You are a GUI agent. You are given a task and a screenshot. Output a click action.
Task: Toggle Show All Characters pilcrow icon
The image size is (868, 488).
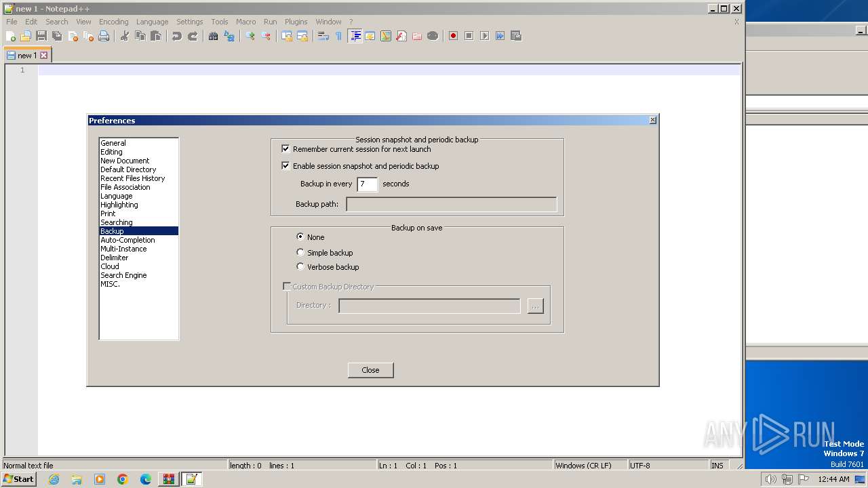[339, 36]
